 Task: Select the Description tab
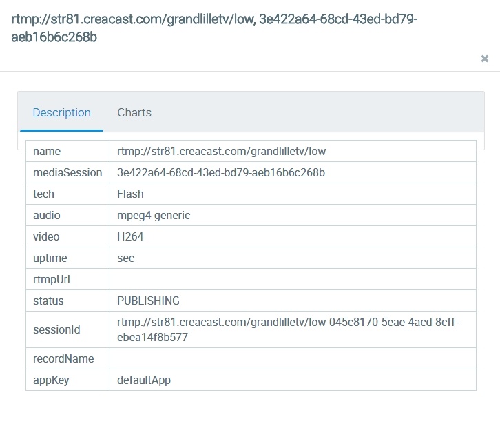(61, 112)
